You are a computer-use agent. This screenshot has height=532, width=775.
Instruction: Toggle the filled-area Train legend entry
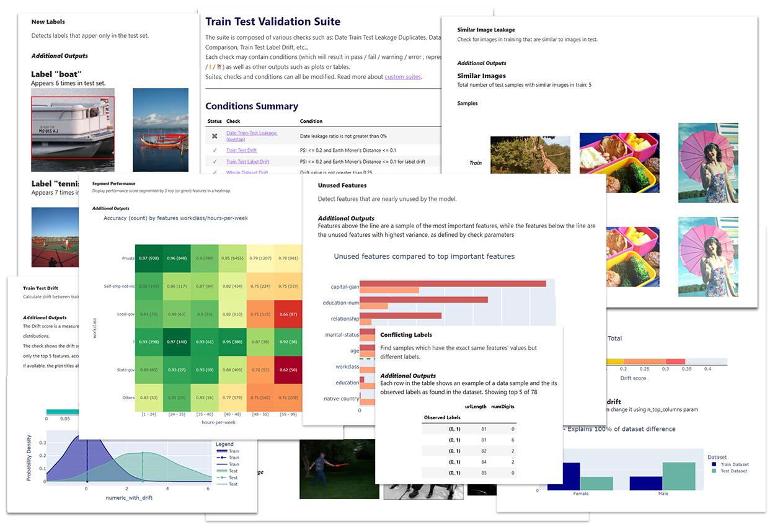(227, 451)
